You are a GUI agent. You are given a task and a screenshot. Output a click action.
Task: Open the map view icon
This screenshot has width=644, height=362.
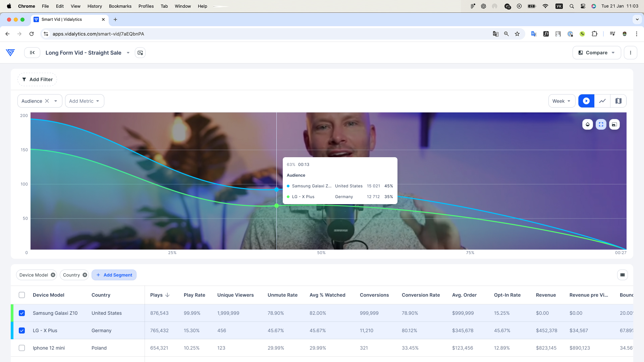coord(619,101)
